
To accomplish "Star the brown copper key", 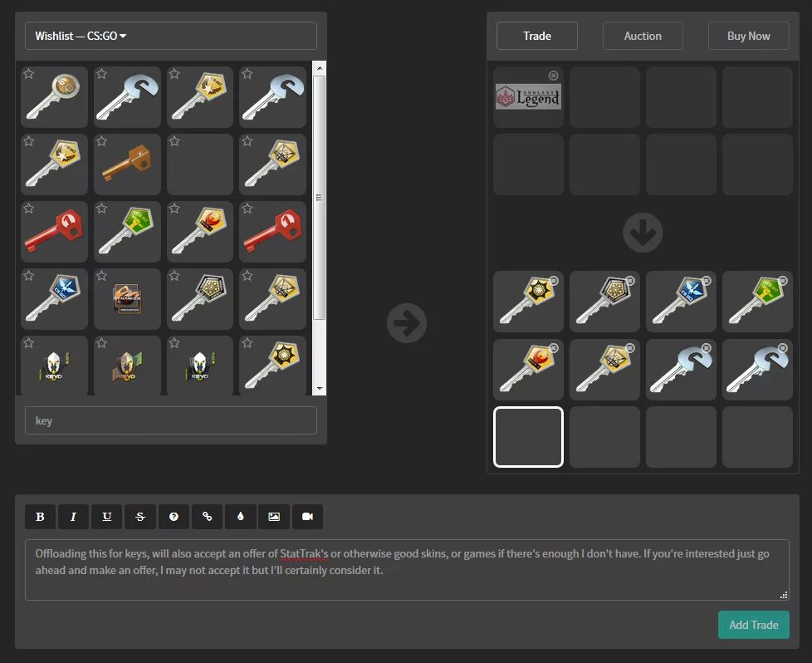I will (x=102, y=141).
